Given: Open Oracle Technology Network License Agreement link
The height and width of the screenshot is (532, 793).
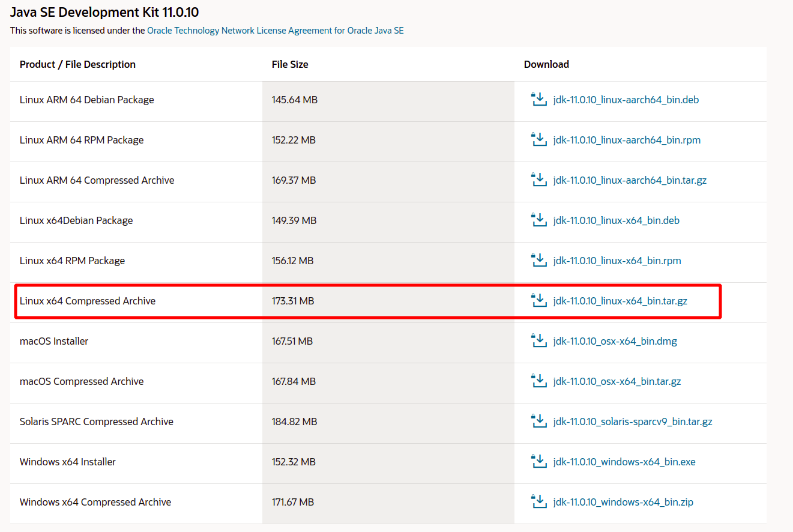Looking at the screenshot, I should point(275,30).
